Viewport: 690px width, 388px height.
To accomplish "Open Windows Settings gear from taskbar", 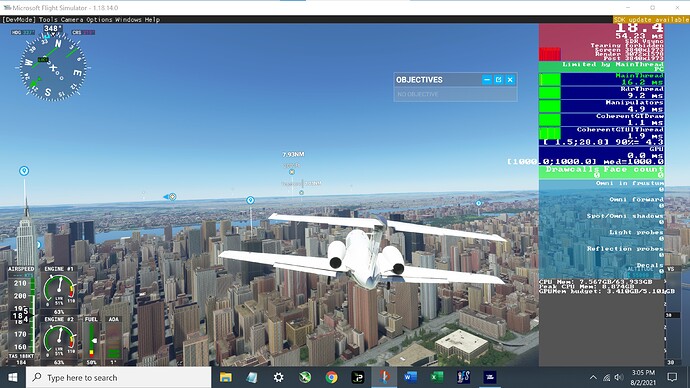I will pyautogui.click(x=279, y=377).
